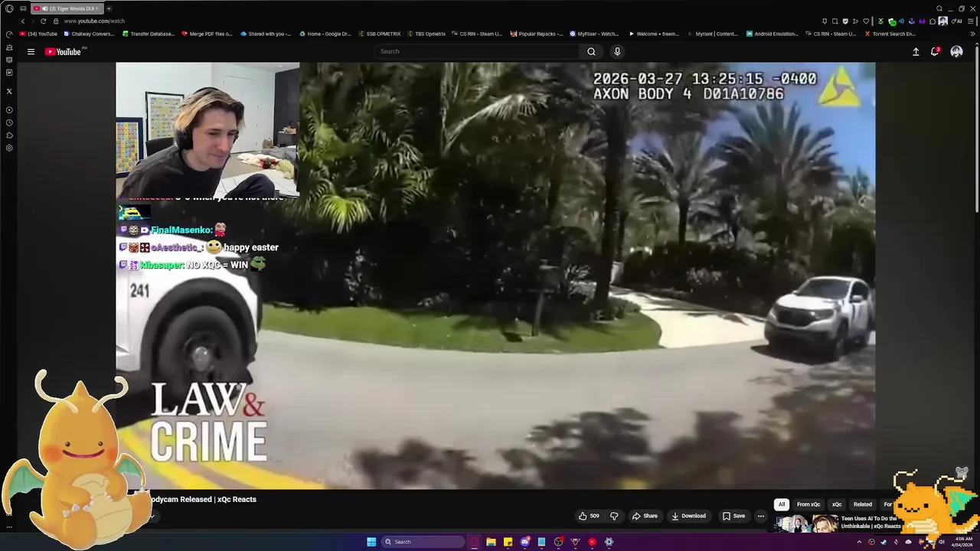Image resolution: width=980 pixels, height=551 pixels.
Task: Open the volume speaker tray icon
Action: click(x=942, y=542)
